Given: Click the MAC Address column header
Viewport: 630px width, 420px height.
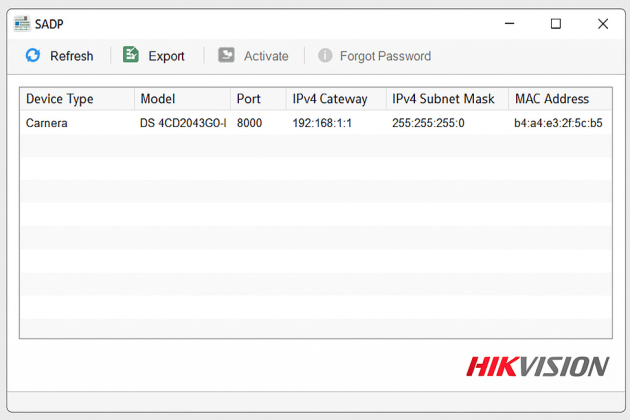Looking at the screenshot, I should click(560, 99).
